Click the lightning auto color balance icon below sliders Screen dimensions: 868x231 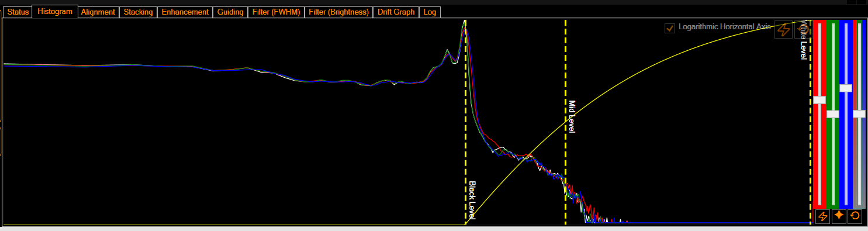click(822, 216)
